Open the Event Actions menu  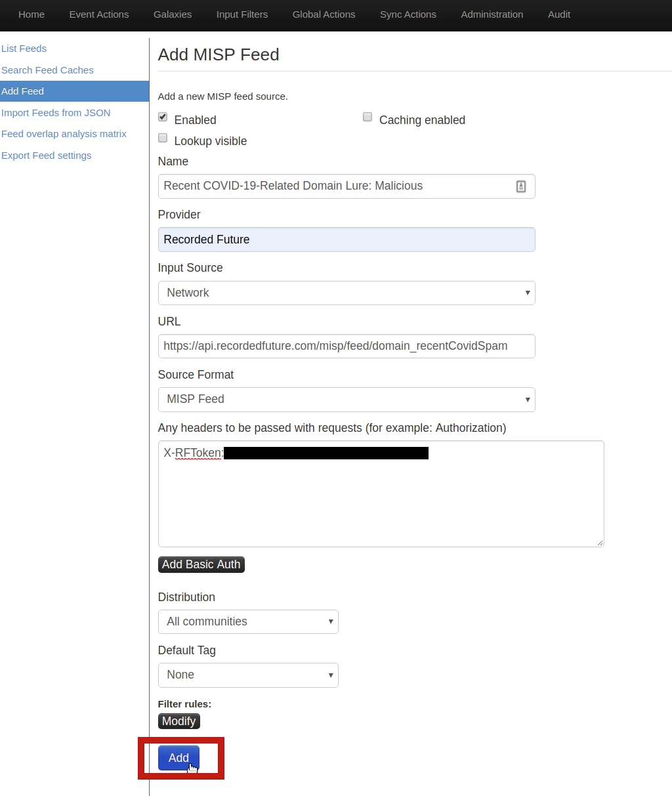click(x=99, y=14)
